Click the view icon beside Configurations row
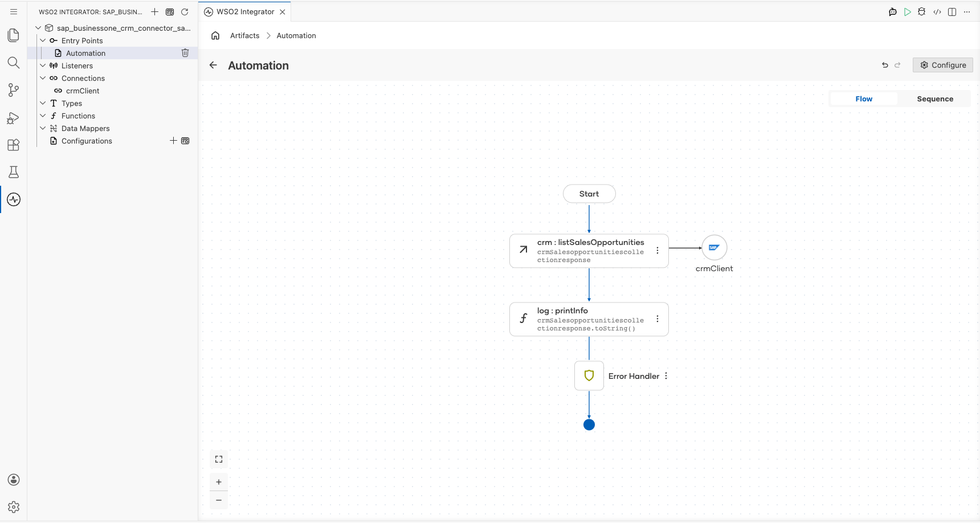Viewport: 980px width, 523px height. [x=185, y=141]
